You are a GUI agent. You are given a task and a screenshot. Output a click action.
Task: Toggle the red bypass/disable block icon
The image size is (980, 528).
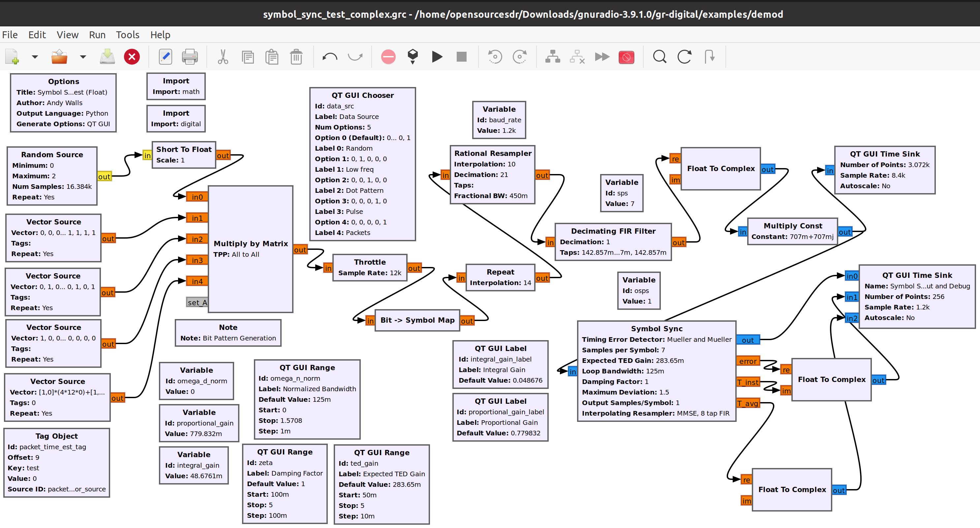tap(626, 57)
